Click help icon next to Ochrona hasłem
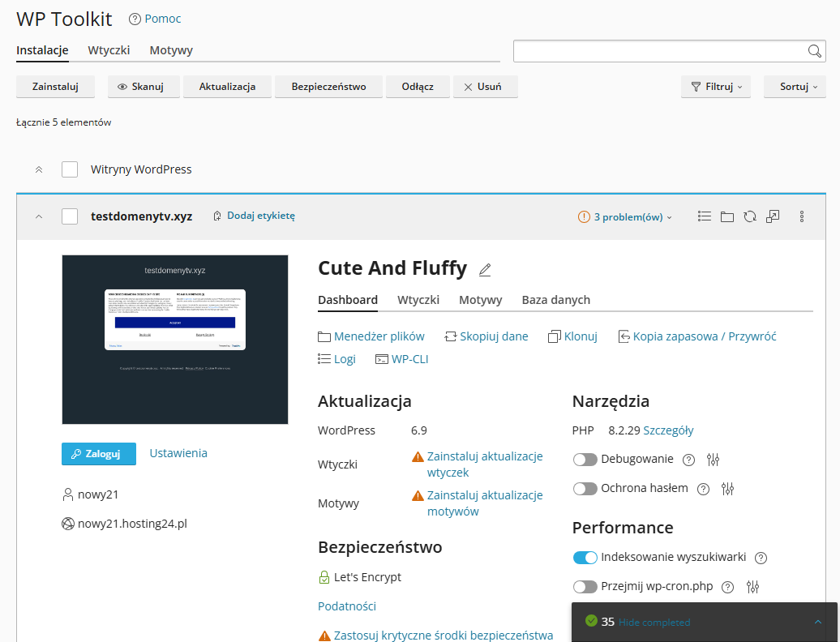Screen dimensions: 840x642 click(x=704, y=489)
